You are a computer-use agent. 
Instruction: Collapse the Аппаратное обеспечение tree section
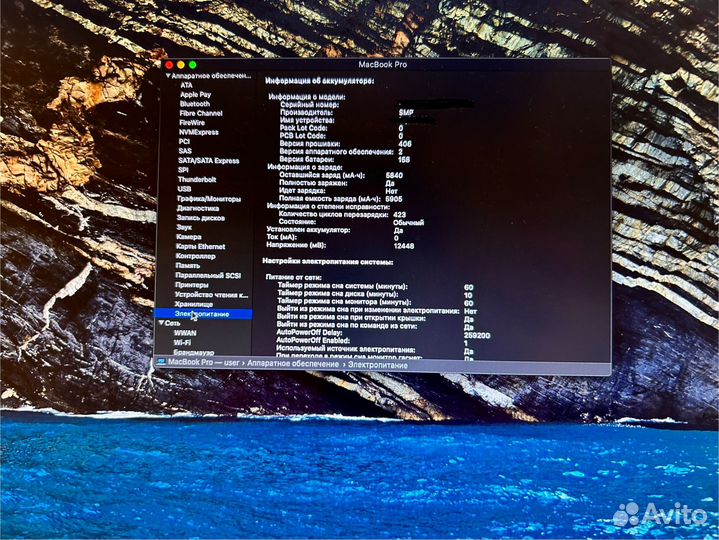click(x=168, y=76)
